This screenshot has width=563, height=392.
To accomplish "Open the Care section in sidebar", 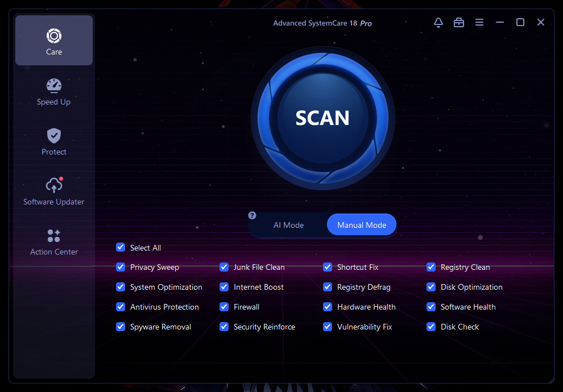I will pyautogui.click(x=54, y=40).
